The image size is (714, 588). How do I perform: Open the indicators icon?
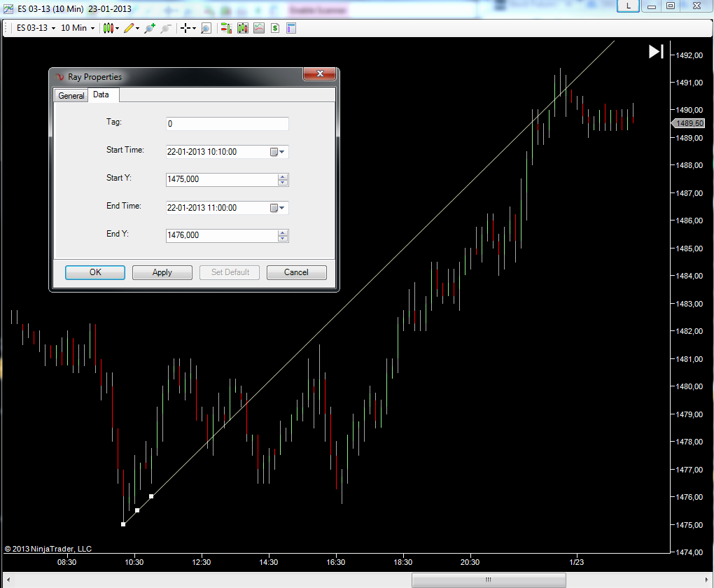click(259, 28)
